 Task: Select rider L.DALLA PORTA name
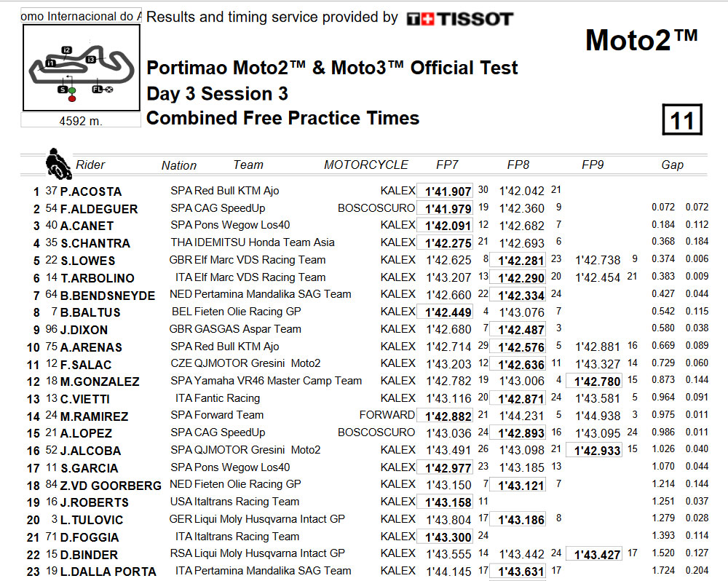point(108,572)
